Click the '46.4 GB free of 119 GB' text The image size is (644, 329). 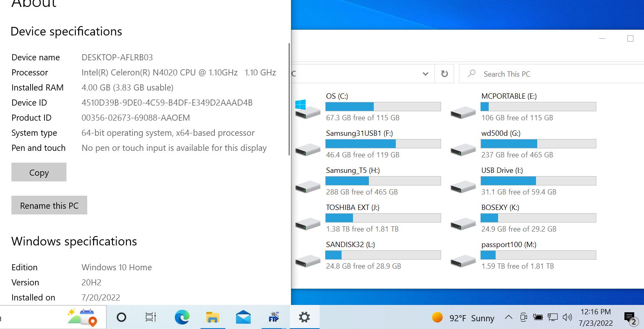point(362,155)
